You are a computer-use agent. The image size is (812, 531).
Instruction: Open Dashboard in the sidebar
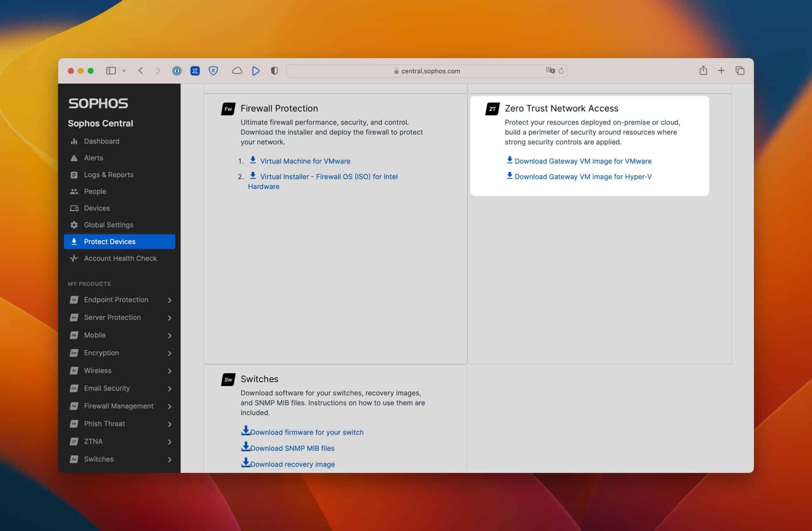pyautogui.click(x=101, y=141)
